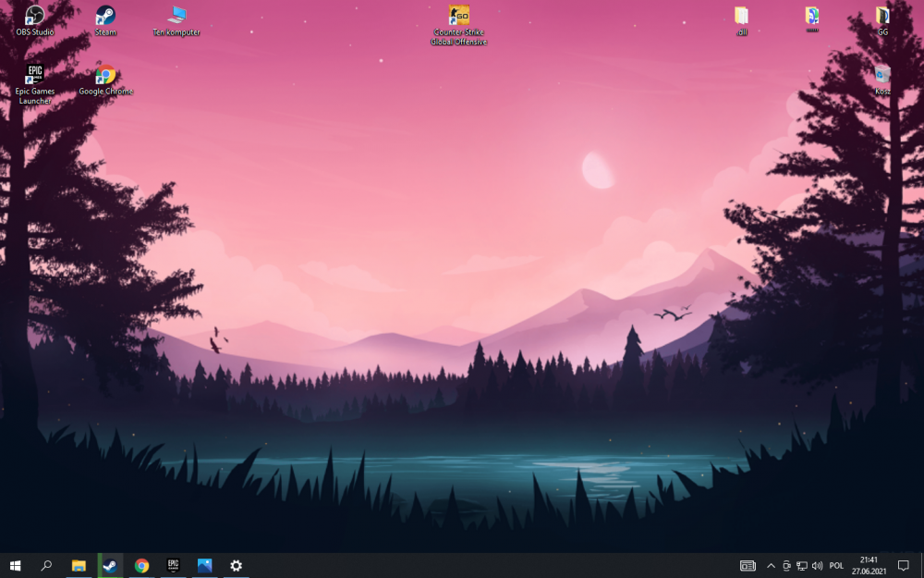Open the taskbar search magnifier
This screenshot has width=924, height=578.
pos(46,566)
